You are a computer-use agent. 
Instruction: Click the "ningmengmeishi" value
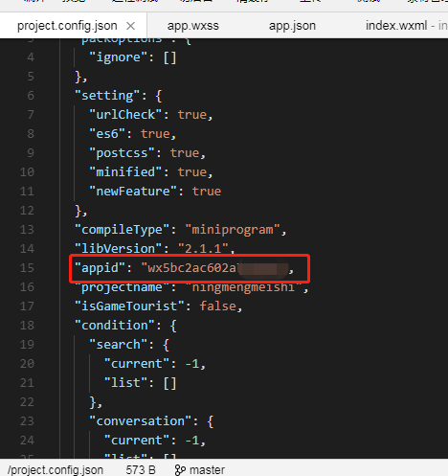coord(244,287)
